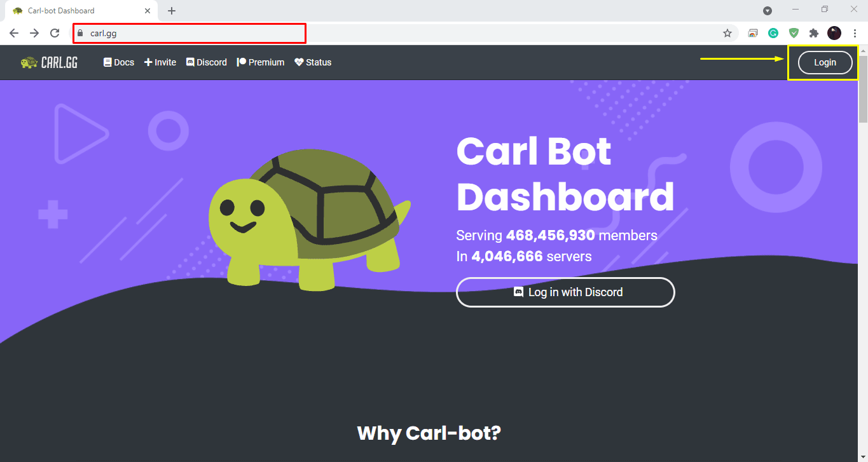Go to the Premium page

point(261,62)
